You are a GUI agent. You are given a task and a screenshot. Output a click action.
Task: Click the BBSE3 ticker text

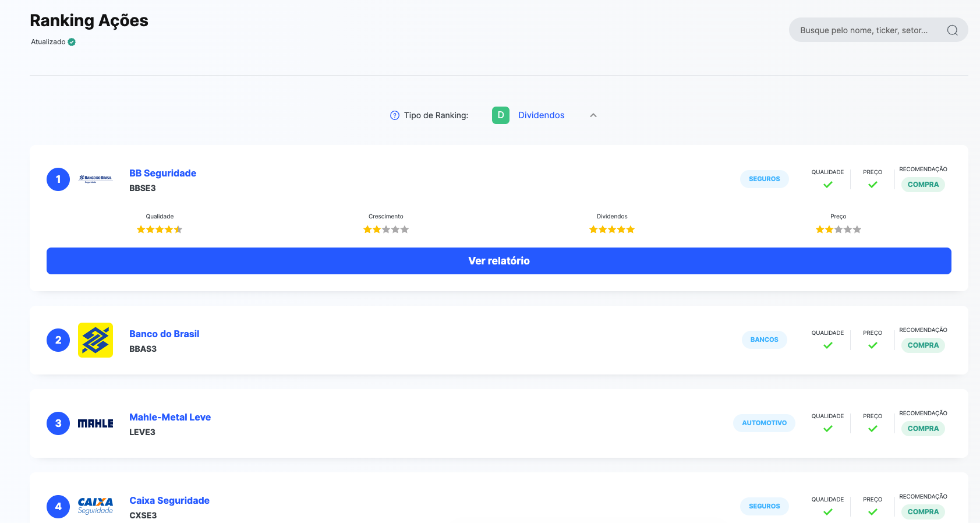pyautogui.click(x=143, y=188)
